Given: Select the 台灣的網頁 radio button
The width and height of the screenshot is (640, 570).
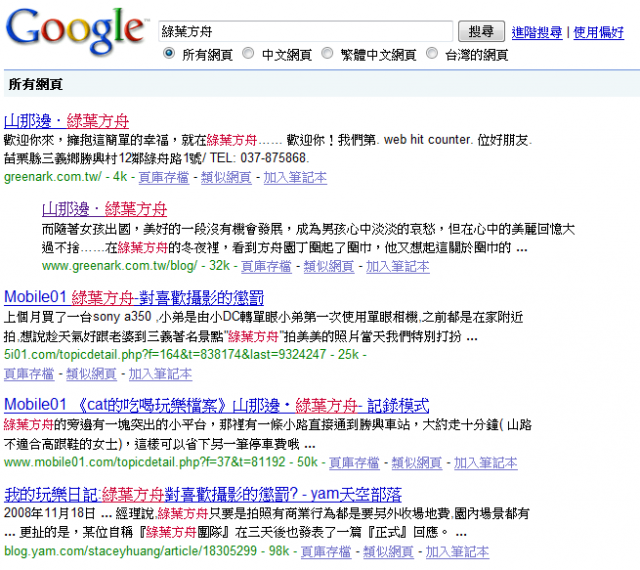Looking at the screenshot, I should click(x=432, y=53).
